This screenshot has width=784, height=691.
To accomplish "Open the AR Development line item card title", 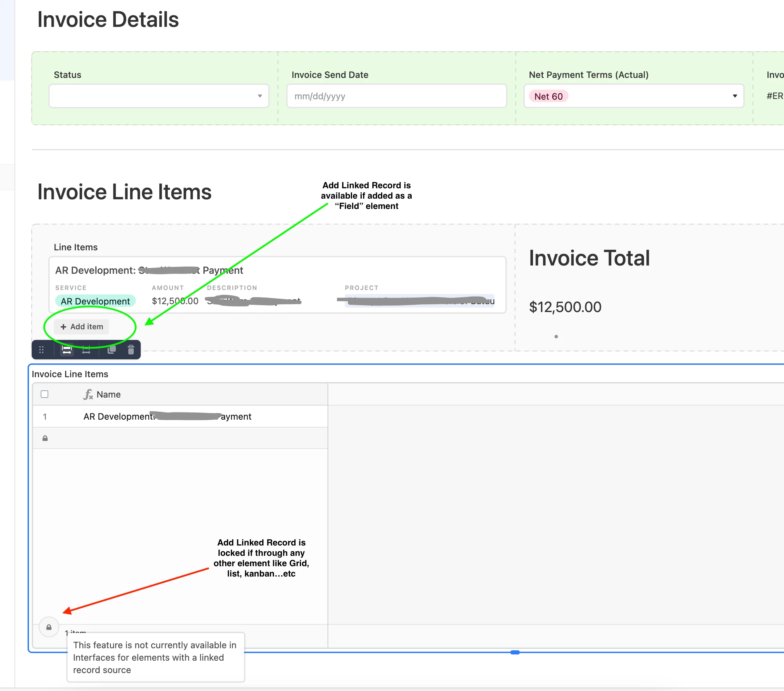I will (x=149, y=270).
